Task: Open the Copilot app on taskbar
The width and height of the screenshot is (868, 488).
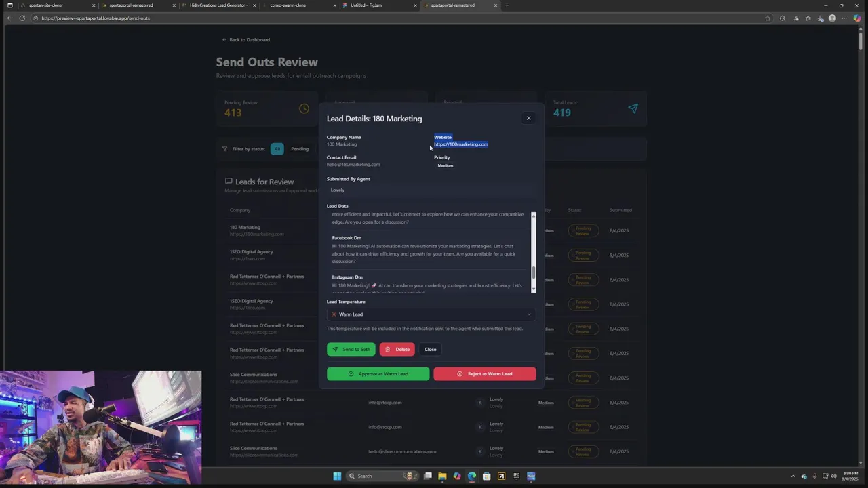Action: pos(457,476)
